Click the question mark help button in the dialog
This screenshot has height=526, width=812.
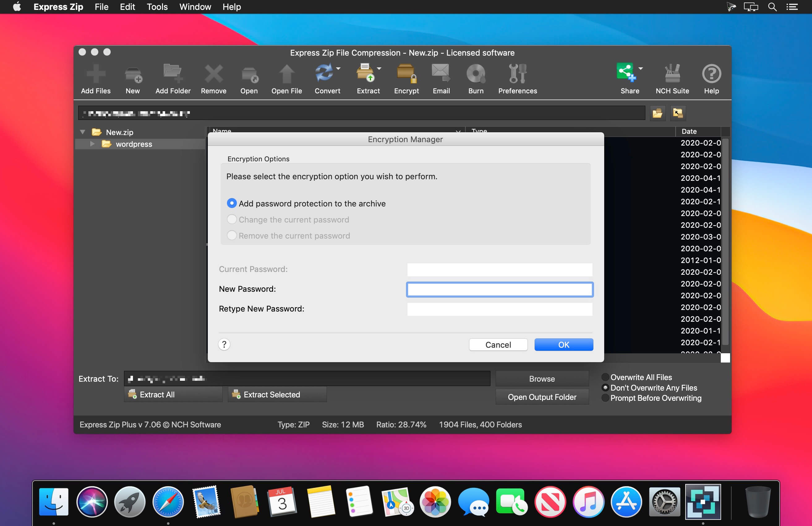[x=224, y=344]
